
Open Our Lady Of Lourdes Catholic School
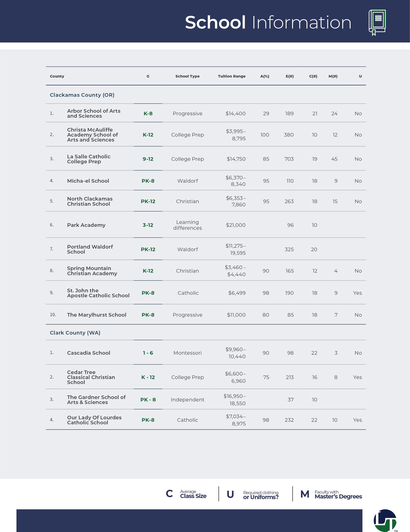(x=94, y=420)
